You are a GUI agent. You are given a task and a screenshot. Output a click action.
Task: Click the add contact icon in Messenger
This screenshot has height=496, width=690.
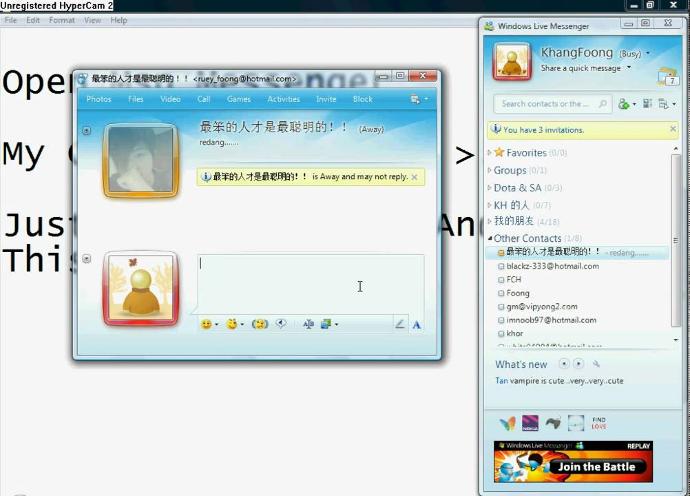624,104
